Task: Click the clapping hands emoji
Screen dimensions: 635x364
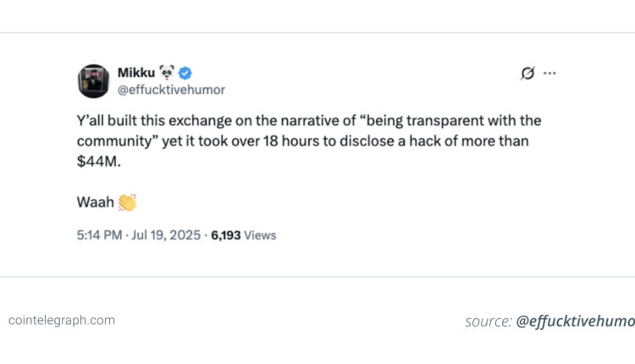Action: click(127, 202)
